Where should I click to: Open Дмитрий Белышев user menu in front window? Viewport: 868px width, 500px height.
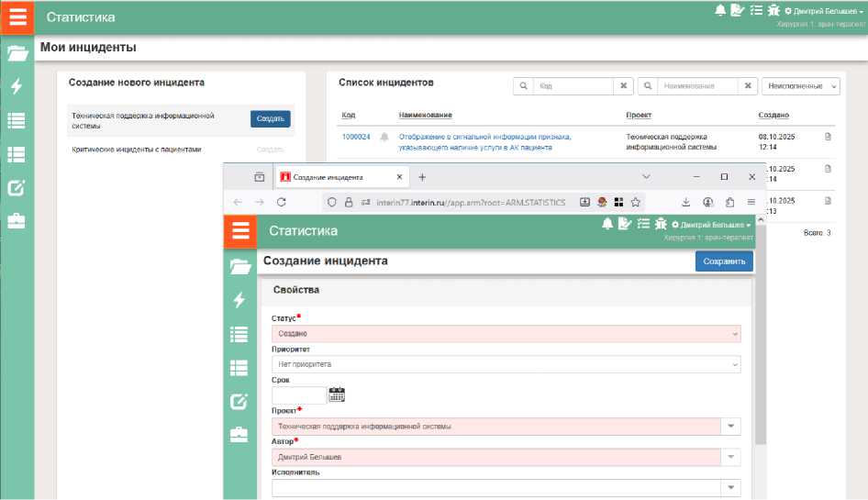pyautogui.click(x=711, y=225)
